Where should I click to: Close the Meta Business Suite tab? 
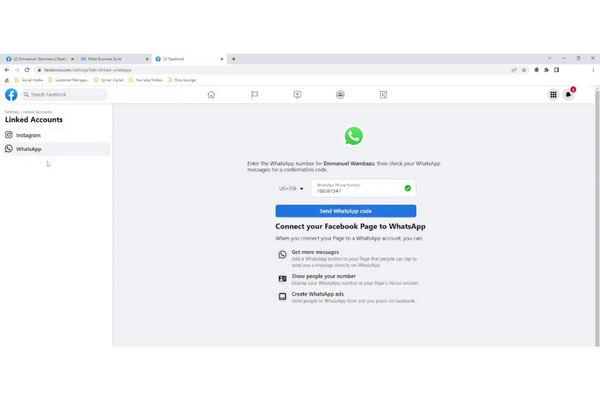click(147, 59)
